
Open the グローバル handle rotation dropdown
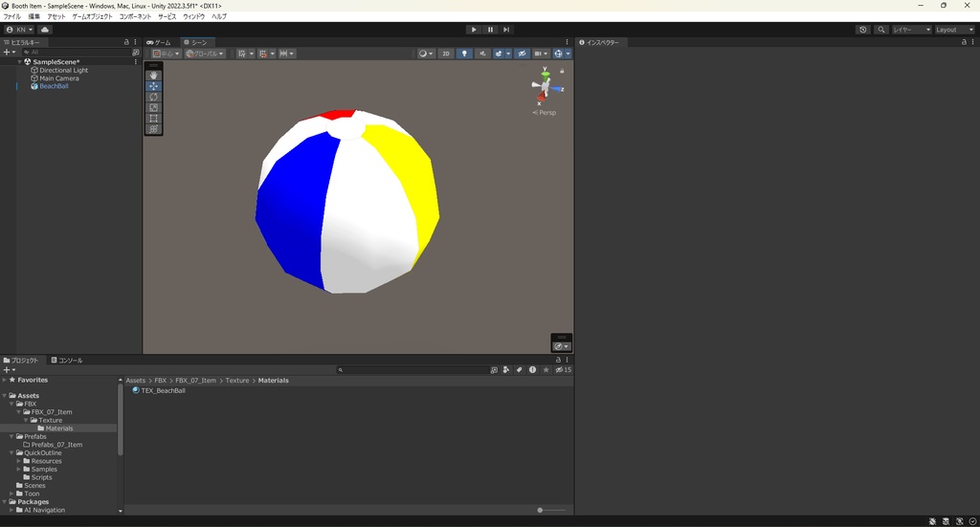tap(205, 54)
